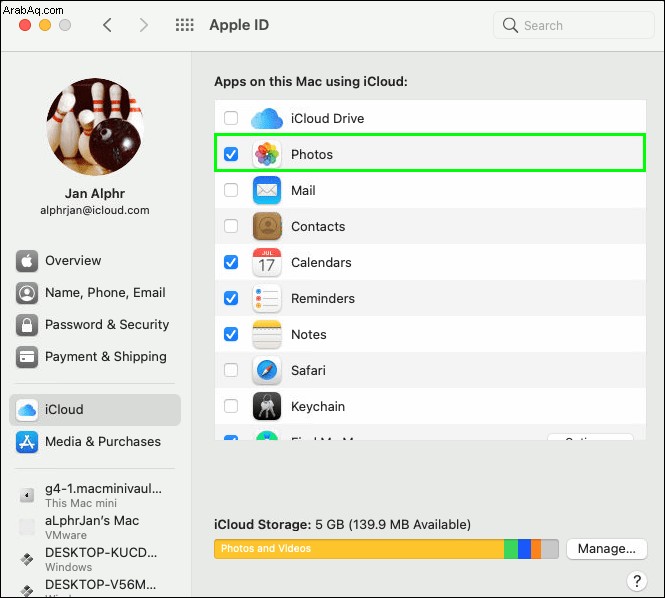The height and width of the screenshot is (598, 665).
Task: Click the orange storage bar segment
Action: coord(536,549)
